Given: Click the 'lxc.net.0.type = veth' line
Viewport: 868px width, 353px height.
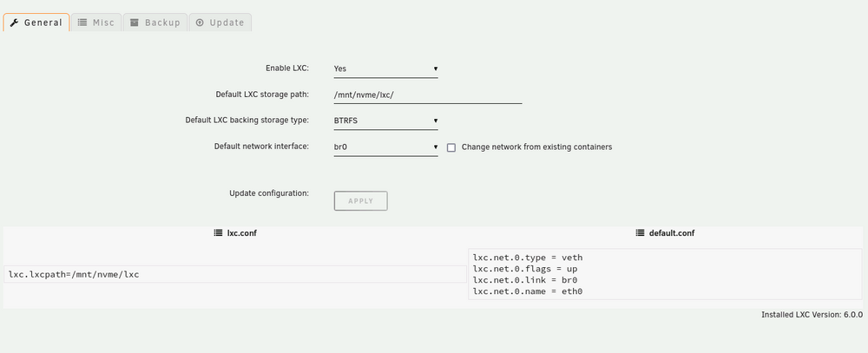Looking at the screenshot, I should point(528,258).
